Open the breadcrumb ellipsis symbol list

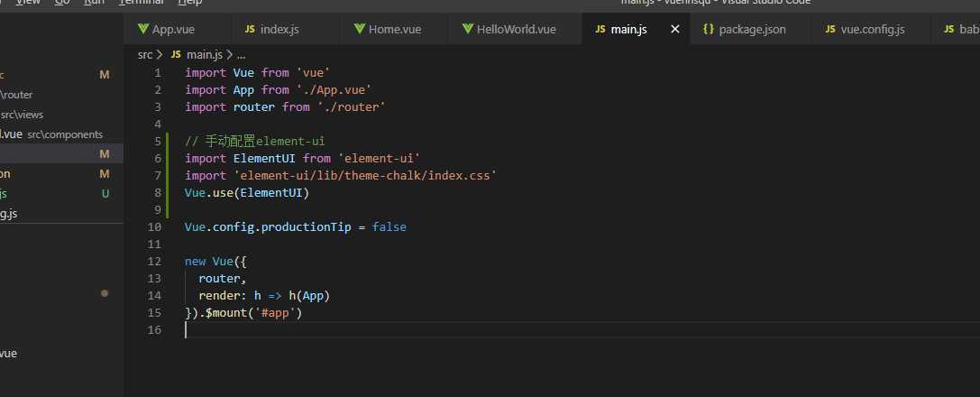click(x=242, y=54)
